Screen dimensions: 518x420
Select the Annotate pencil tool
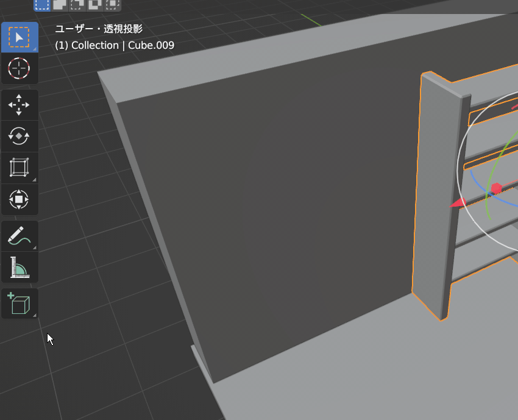[19, 236]
